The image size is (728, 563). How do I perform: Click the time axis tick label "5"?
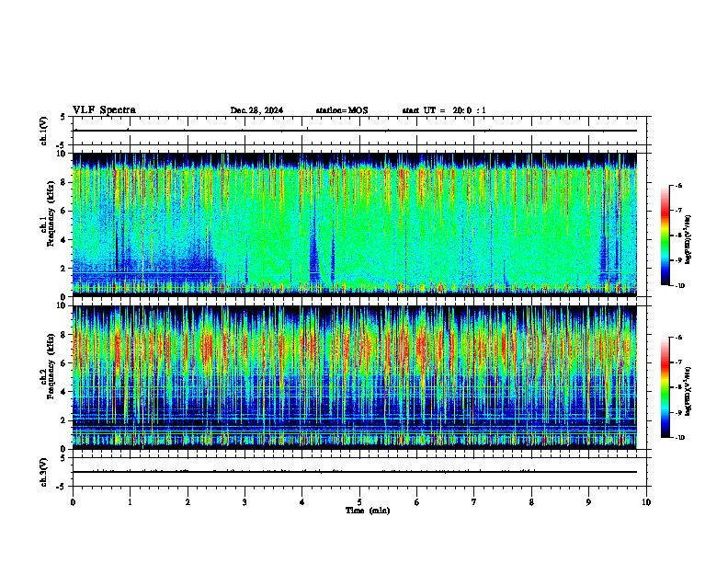[x=359, y=502]
